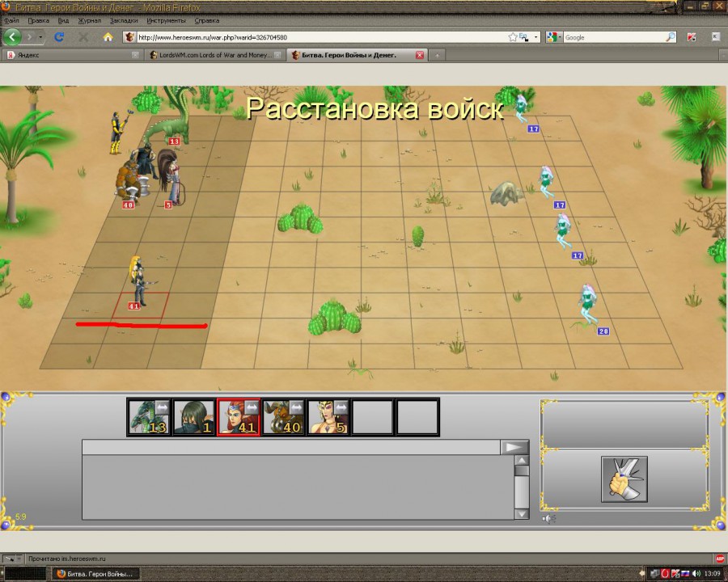The image size is (728, 582).
Task: Bookmark this page with the star icon
Action: click(x=512, y=37)
